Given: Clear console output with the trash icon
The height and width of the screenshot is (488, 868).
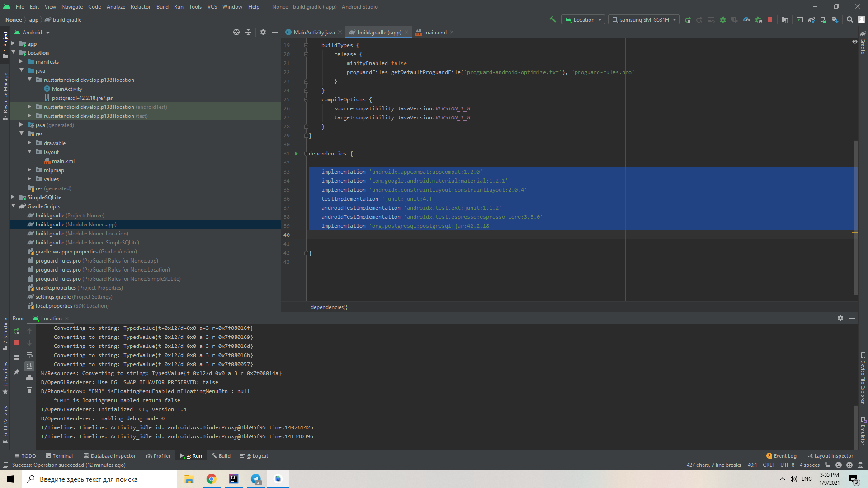Looking at the screenshot, I should click(x=29, y=389).
